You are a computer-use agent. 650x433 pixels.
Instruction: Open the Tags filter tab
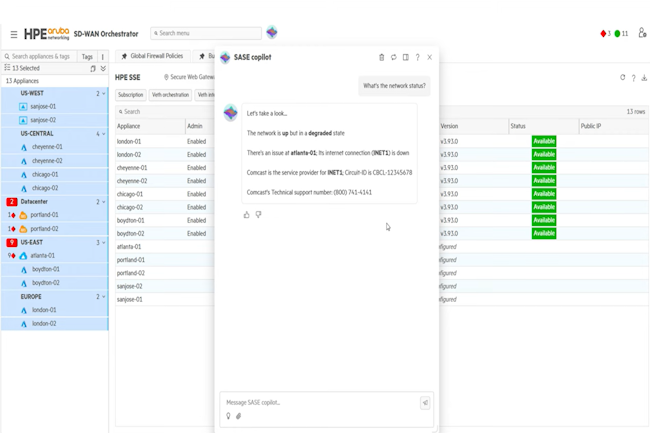87,57
